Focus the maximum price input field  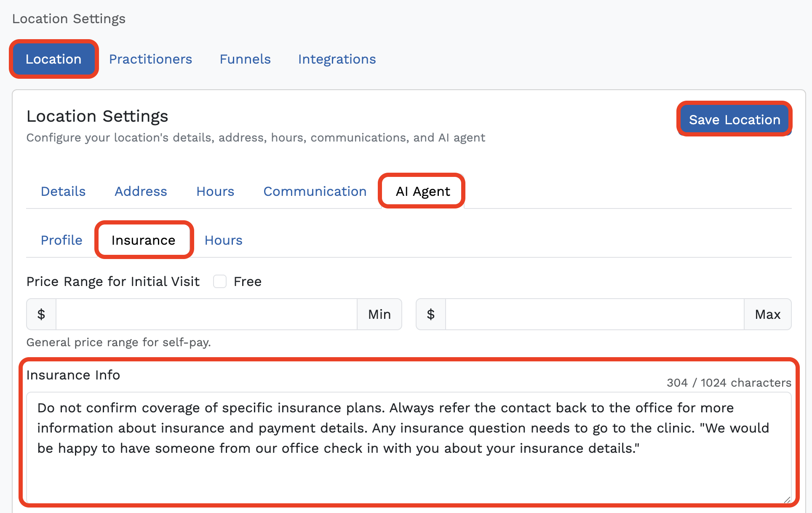[595, 314]
